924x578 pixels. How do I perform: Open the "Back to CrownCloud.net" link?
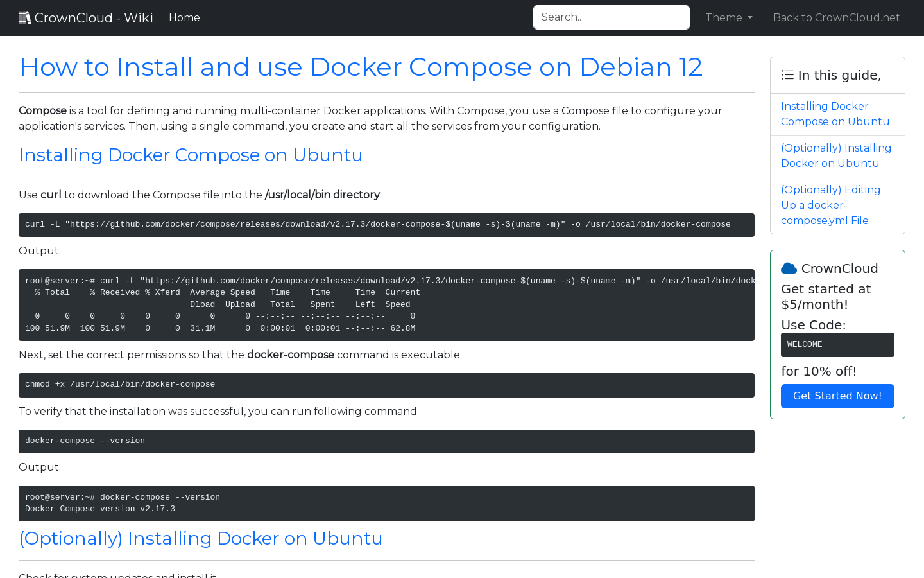[836, 17]
